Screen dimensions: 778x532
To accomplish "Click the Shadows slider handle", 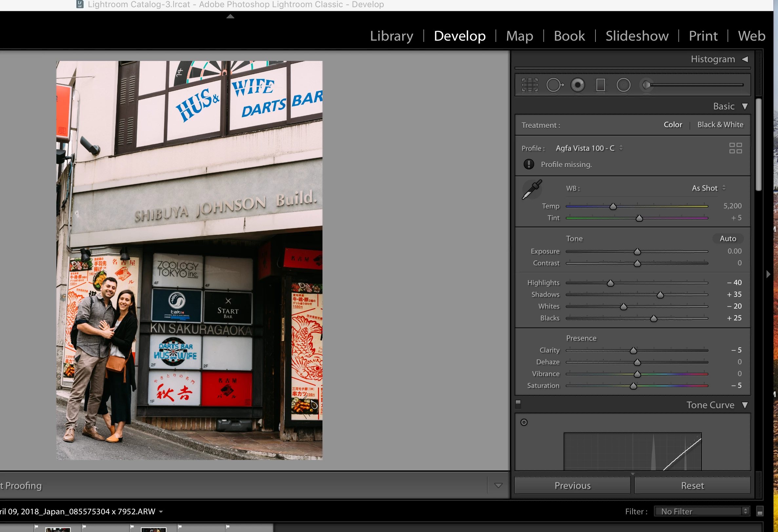I will 660,295.
